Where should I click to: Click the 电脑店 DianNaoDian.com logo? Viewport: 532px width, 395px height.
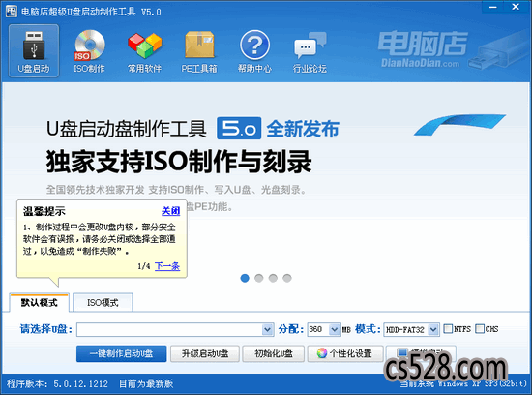tap(423, 49)
